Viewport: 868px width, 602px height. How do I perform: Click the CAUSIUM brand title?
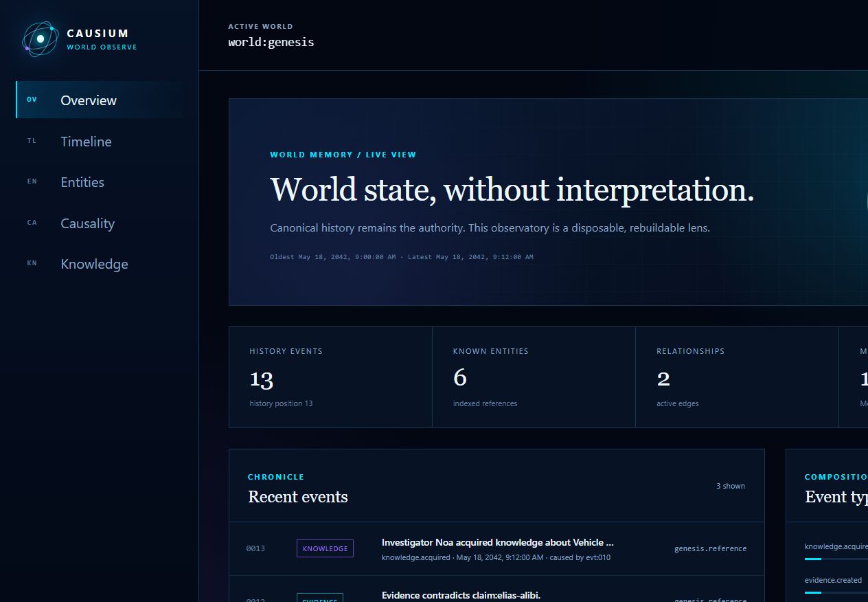point(98,33)
